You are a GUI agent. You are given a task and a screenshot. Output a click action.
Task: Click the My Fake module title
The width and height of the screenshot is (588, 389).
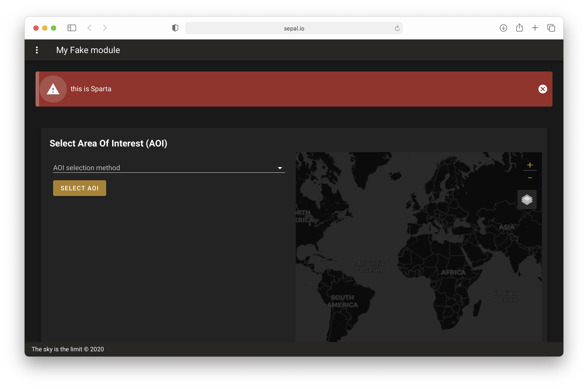(x=88, y=50)
